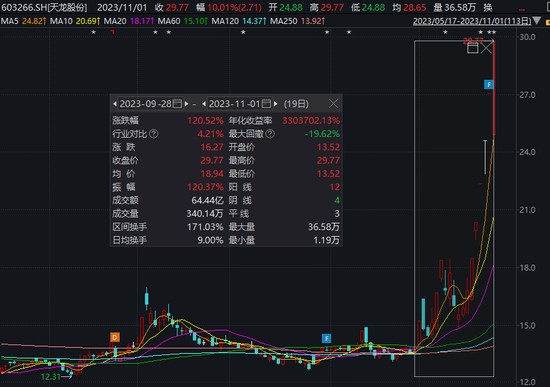The image size is (550, 387).
Task: Click the 区间换手 value 171.03%
Action: (205, 227)
